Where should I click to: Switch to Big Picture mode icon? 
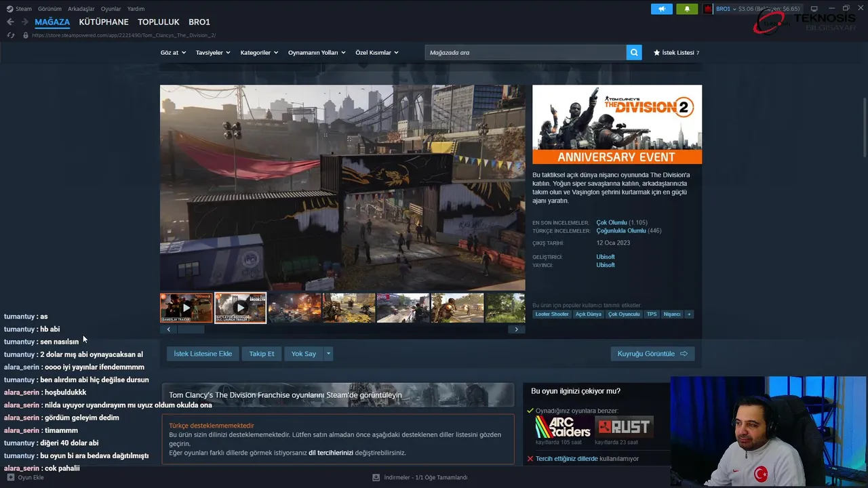click(814, 9)
